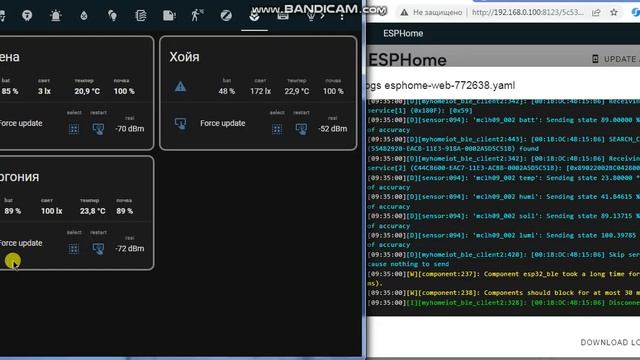This screenshot has height=360, width=640.
Task: Open select icon beside -72 dBm
Action: point(74,249)
